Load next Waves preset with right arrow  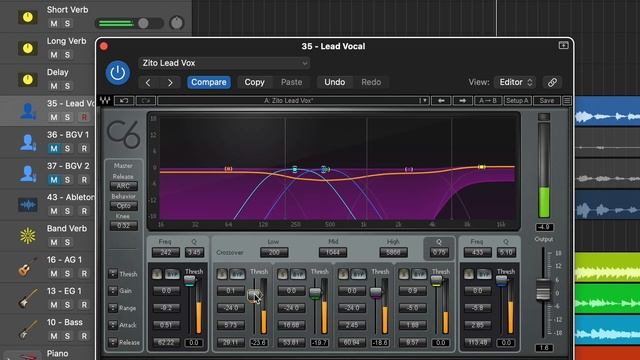coord(462,100)
